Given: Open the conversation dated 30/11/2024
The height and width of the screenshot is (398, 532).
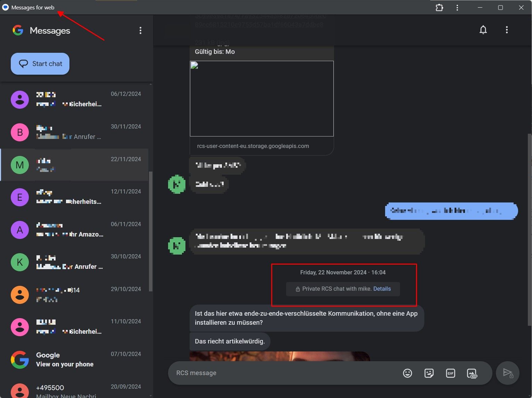Looking at the screenshot, I should tap(75, 132).
